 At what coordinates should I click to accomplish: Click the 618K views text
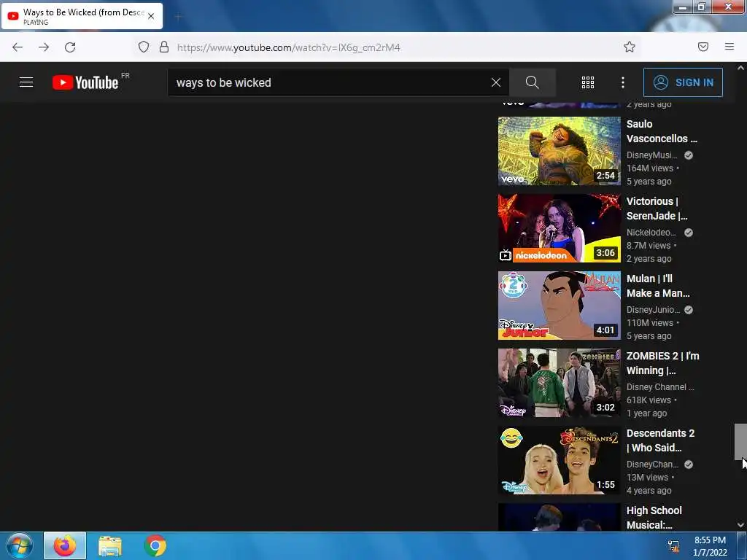coord(649,400)
